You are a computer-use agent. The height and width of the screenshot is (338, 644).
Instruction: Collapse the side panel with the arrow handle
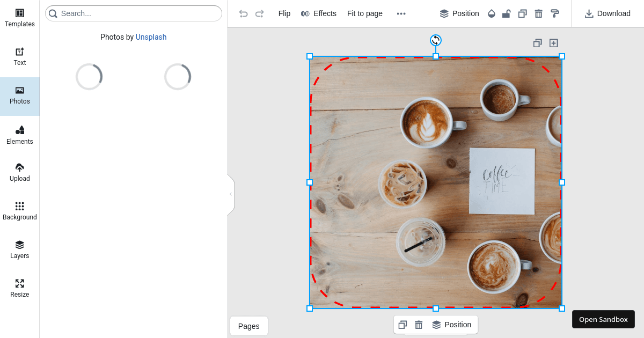(231, 194)
